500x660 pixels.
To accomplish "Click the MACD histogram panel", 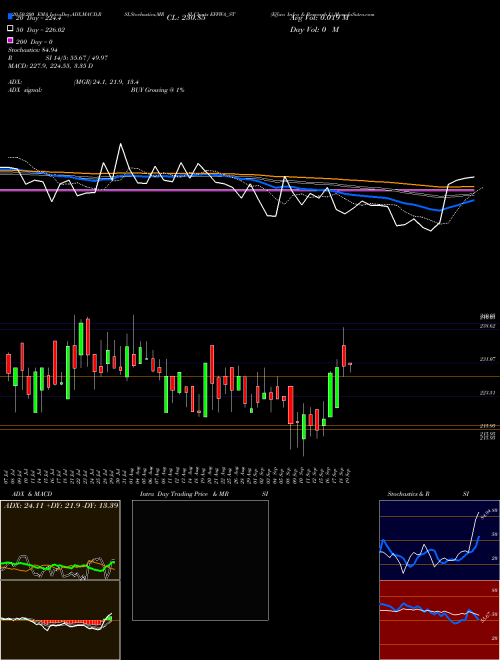I will tap(60, 620).
